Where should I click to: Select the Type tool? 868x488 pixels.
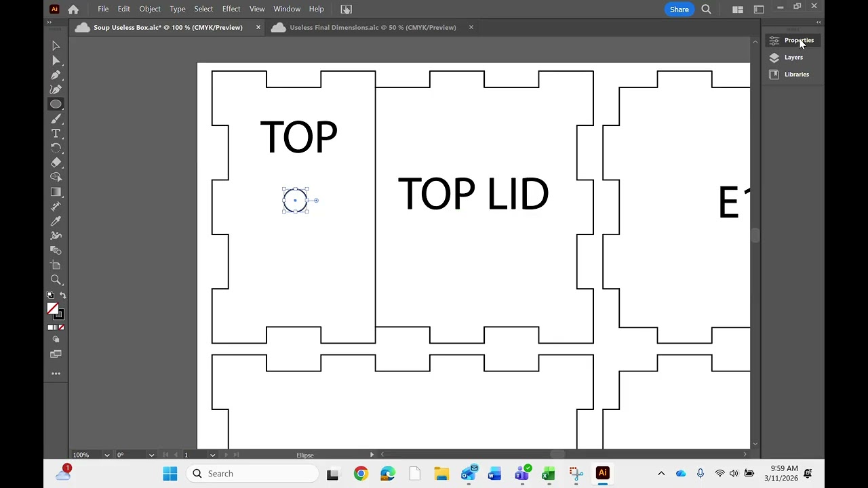pyautogui.click(x=56, y=134)
